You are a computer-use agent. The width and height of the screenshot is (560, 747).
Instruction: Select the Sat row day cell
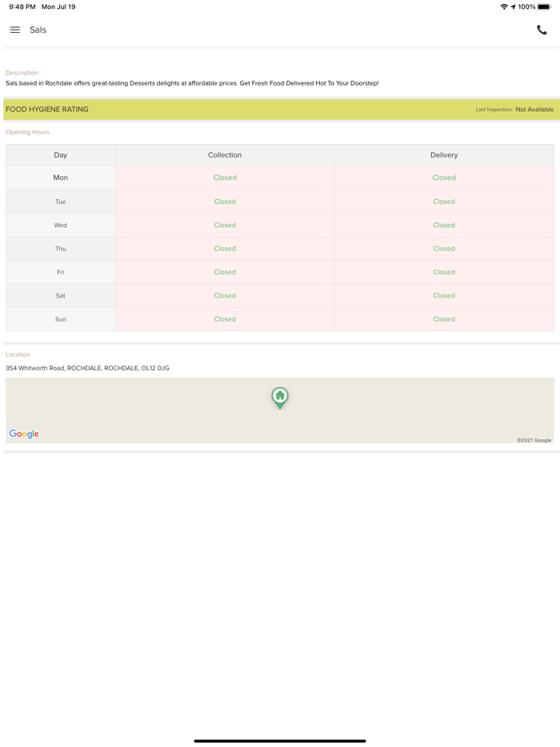[61, 295]
